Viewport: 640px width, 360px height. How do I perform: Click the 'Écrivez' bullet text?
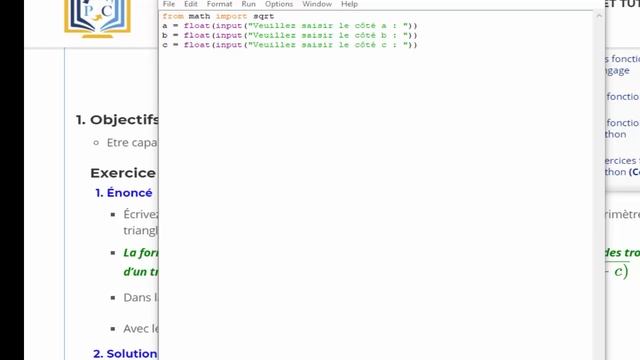tap(141, 214)
